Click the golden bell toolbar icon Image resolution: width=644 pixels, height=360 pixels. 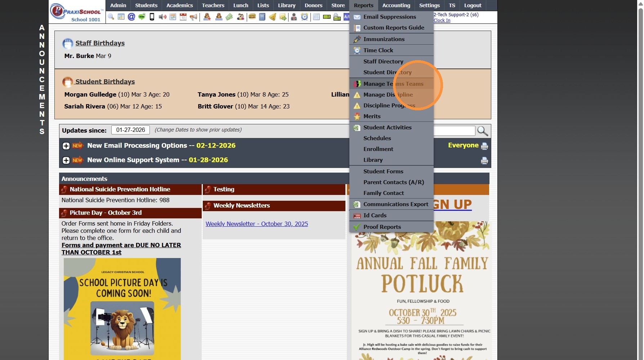[x=273, y=17]
